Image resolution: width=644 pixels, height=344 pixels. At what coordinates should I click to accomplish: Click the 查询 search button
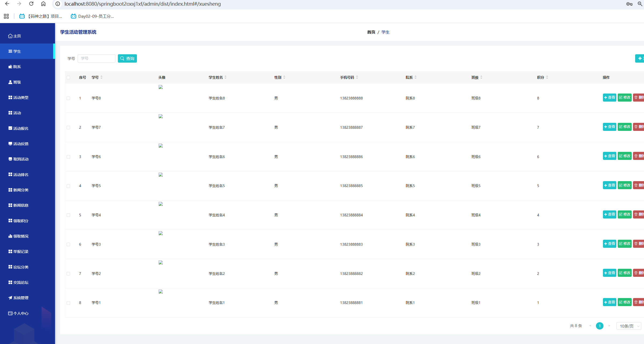click(127, 59)
